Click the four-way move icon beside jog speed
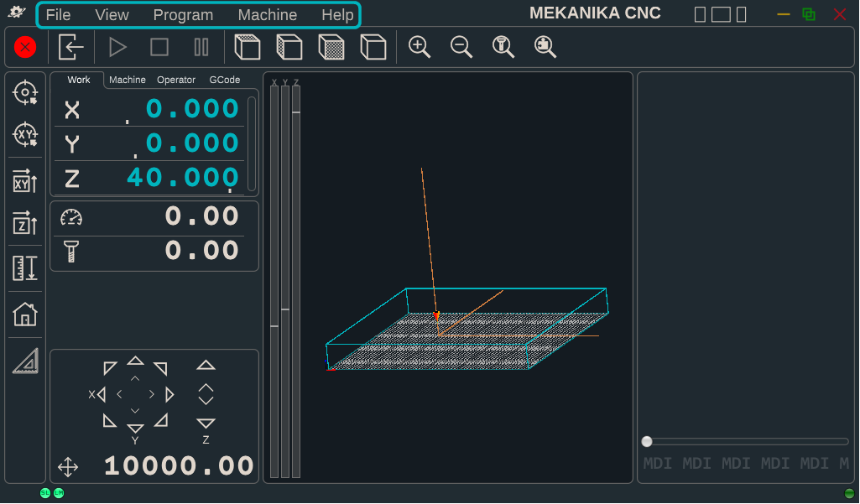 [x=68, y=467]
